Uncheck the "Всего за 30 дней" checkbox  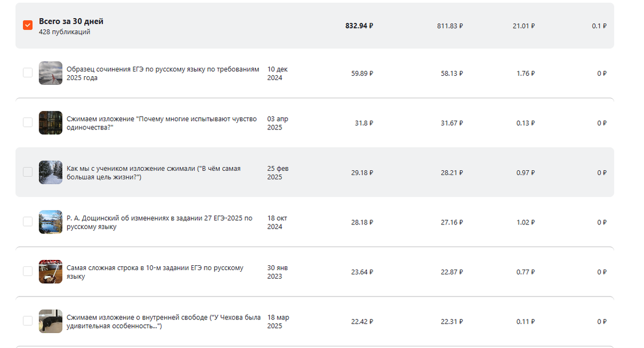pos(27,26)
